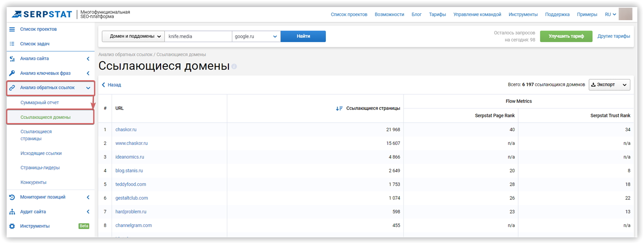The width and height of the screenshot is (644, 244).
Task: Open Тарифы in the top menu
Action: click(437, 14)
